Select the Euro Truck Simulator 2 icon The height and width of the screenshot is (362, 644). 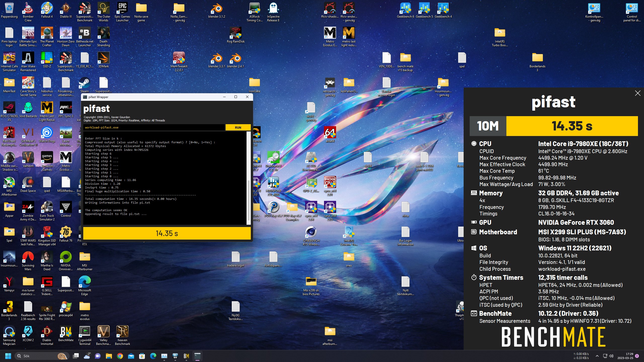[x=47, y=211]
